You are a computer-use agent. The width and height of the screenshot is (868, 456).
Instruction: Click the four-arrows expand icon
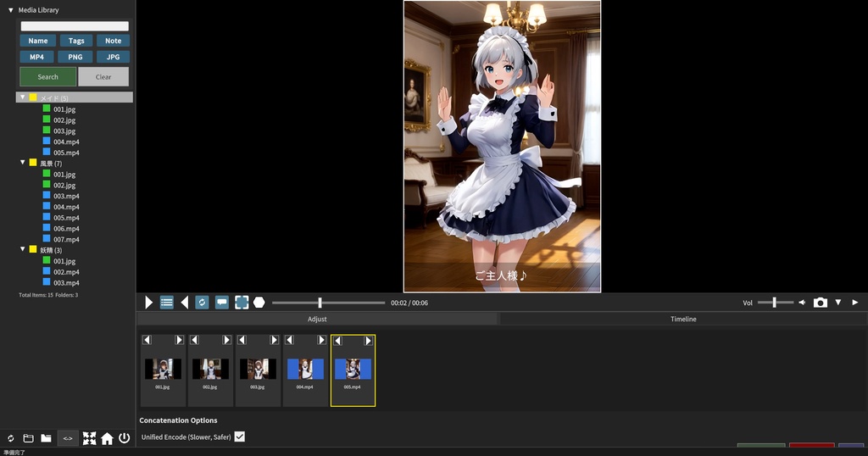89,438
